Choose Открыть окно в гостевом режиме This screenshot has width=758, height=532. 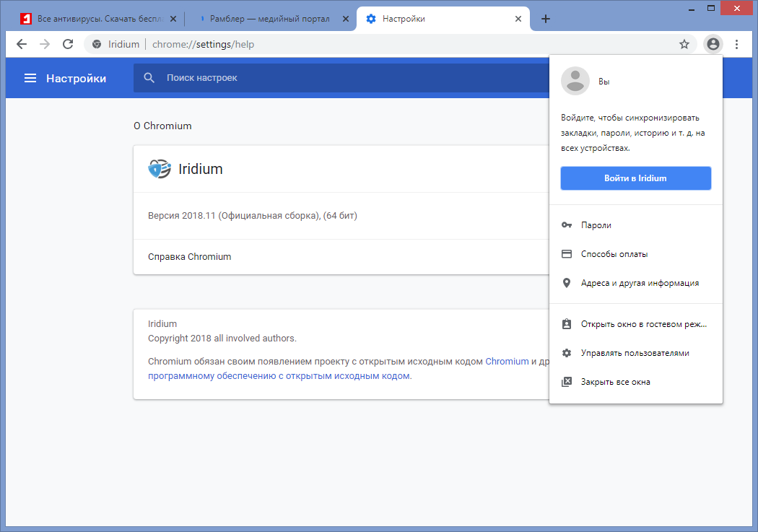tap(636, 324)
